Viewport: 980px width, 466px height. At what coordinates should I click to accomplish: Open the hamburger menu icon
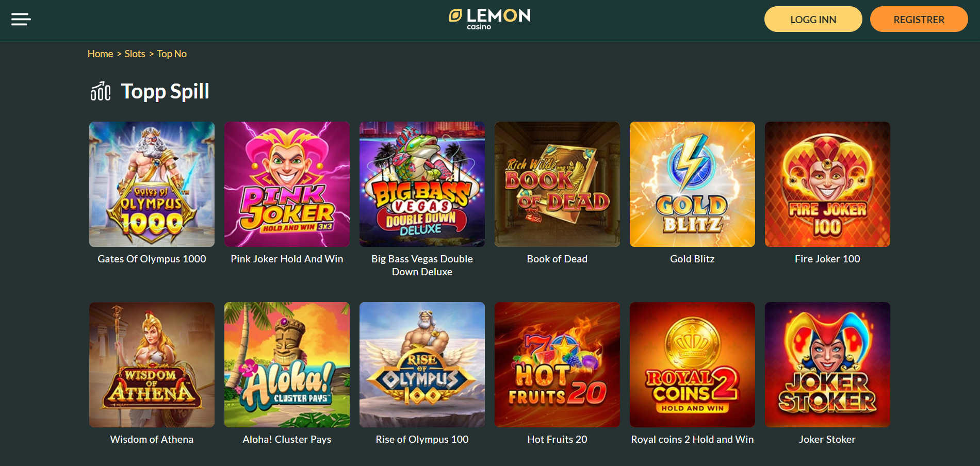tap(21, 20)
